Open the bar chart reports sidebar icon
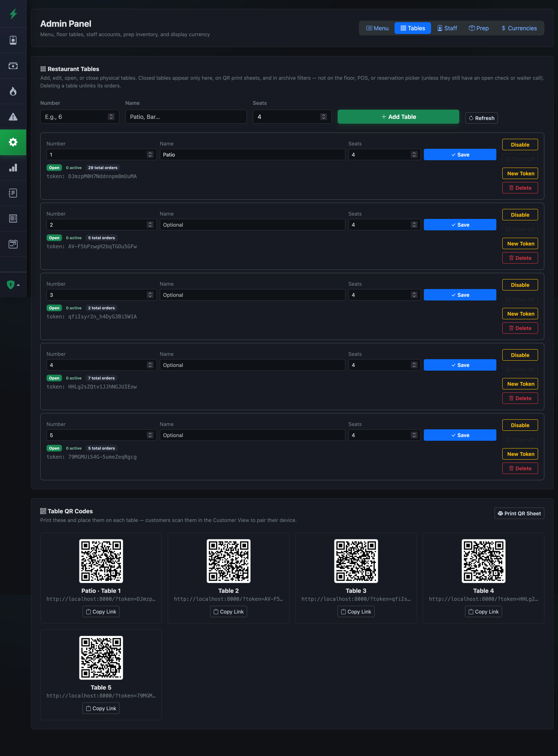558x756 pixels. [13, 168]
